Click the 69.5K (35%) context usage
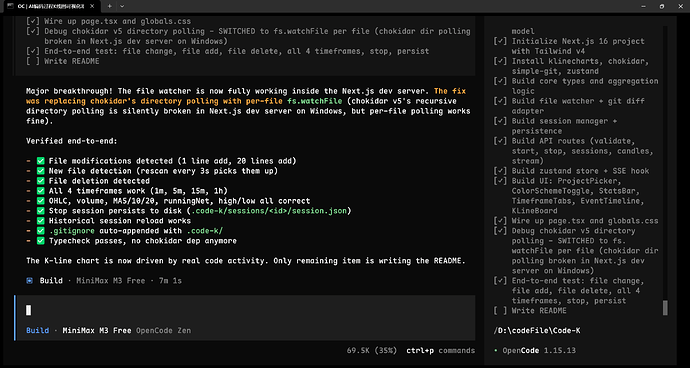 [371, 351]
